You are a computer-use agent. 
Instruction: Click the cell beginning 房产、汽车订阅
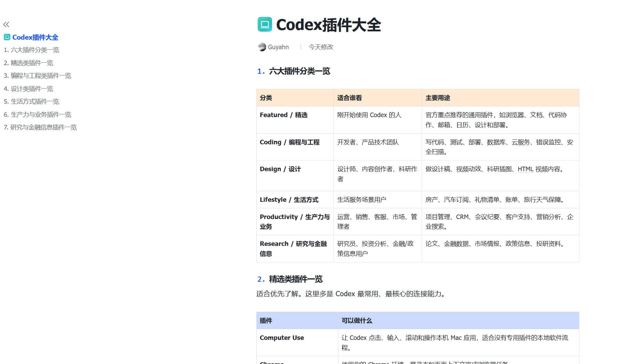click(x=500, y=200)
